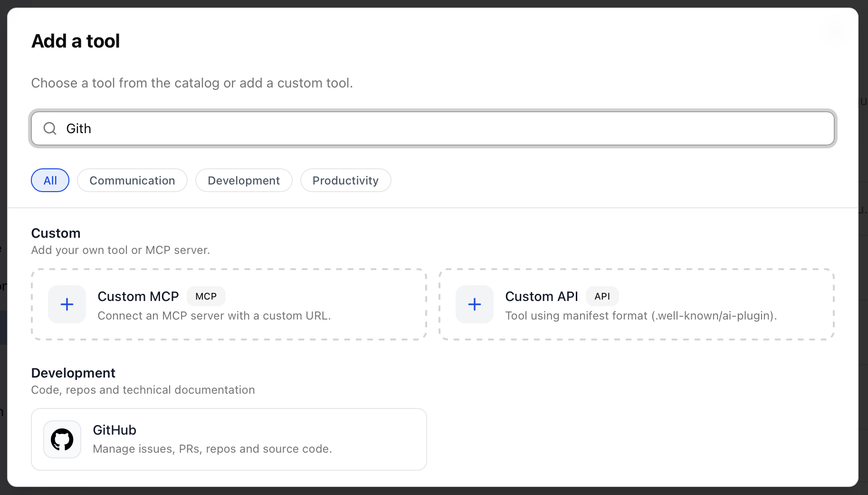Viewport: 868px width, 495px height.
Task: Switch to the Productivity filter
Action: coord(345,180)
